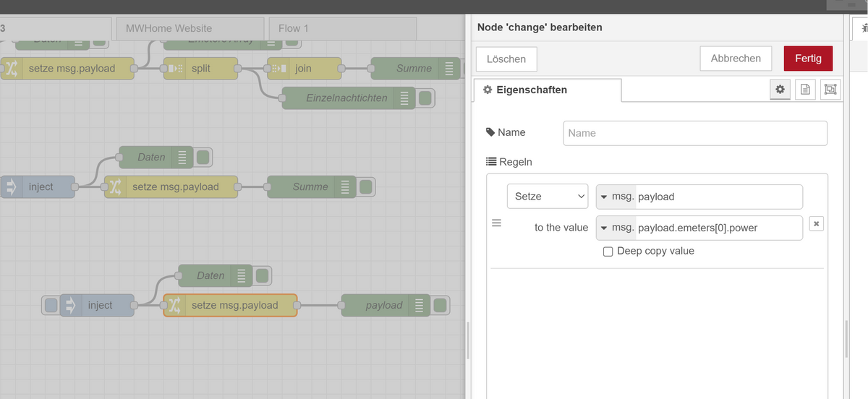Viewport: 868px width, 399px height.
Task: Enable the Deep copy value checkbox
Action: click(608, 252)
